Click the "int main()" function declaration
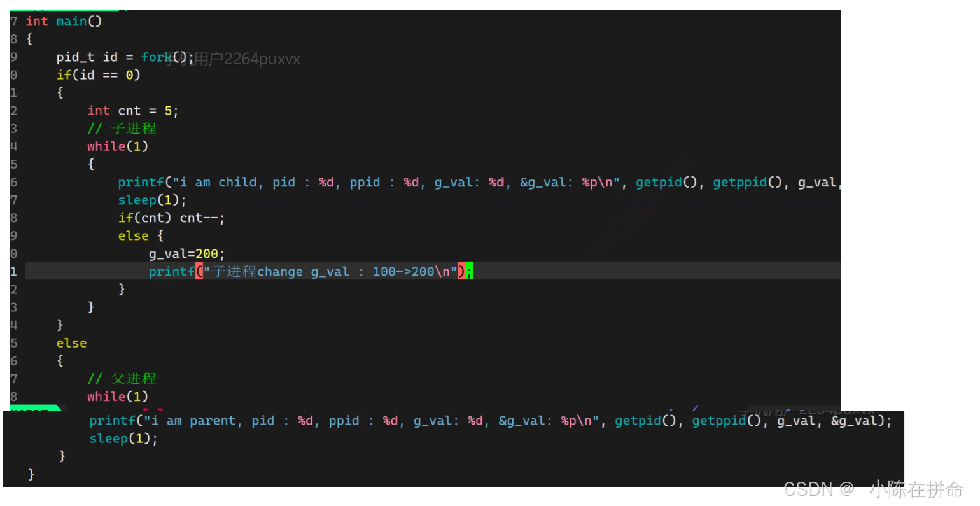Screen dimensions: 980x506 [x=64, y=22]
